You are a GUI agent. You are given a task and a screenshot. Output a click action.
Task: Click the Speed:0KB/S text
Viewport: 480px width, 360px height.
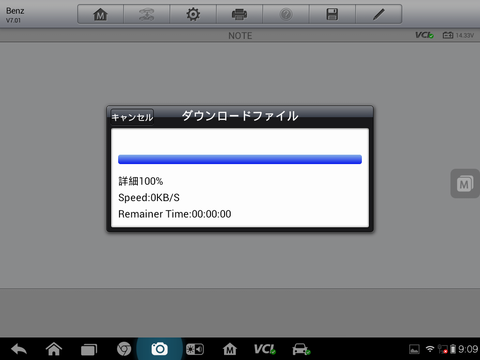149,197
